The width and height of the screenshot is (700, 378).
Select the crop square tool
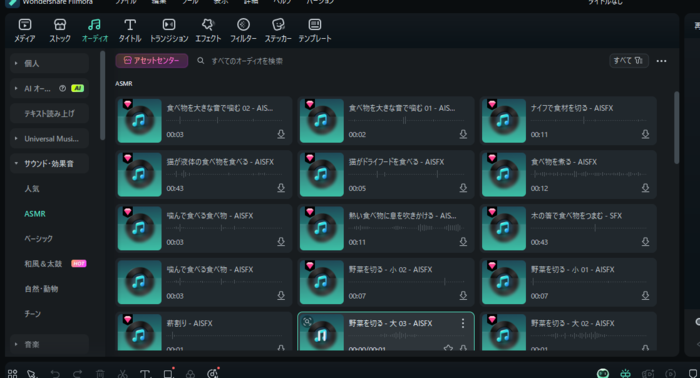click(168, 373)
